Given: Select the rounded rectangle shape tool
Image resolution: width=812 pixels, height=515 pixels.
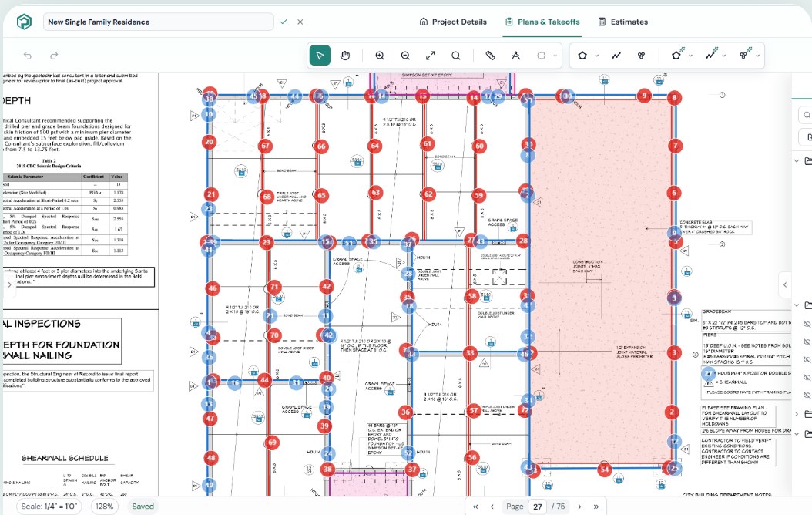Looking at the screenshot, I should coord(541,56).
